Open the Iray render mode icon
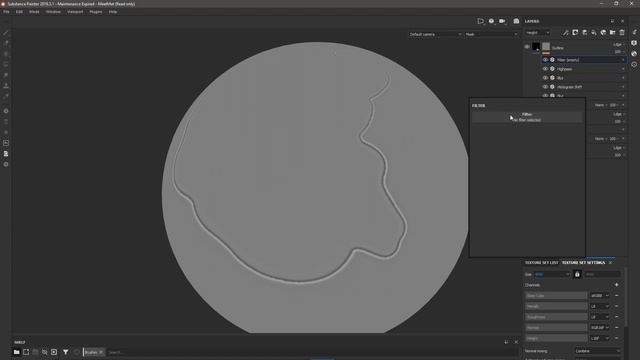Image resolution: width=640 pixels, height=360 pixels. pyautogui.click(x=516, y=21)
